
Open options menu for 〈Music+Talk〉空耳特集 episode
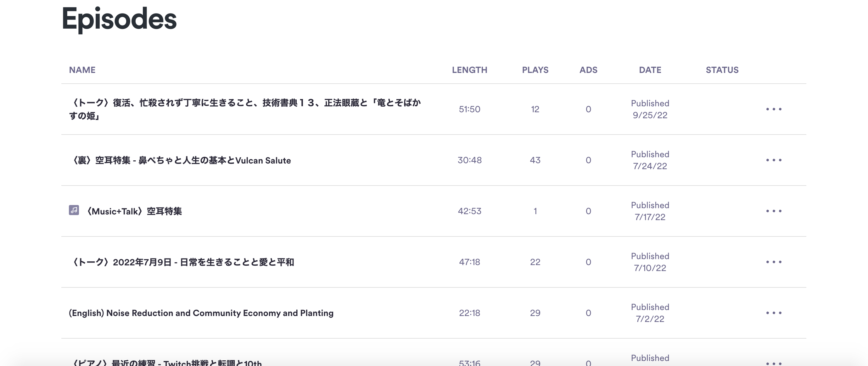(x=774, y=211)
